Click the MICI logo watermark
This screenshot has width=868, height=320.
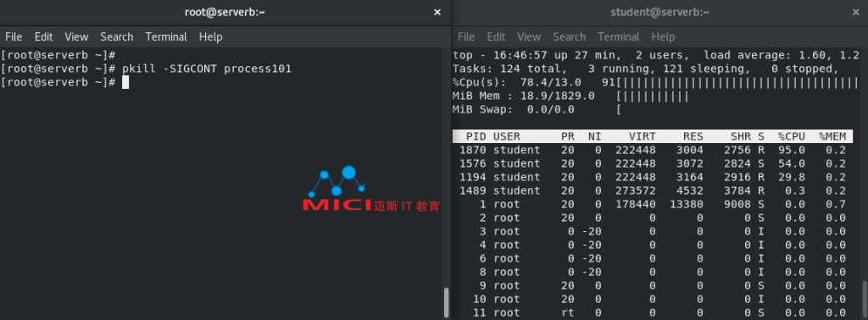point(371,189)
